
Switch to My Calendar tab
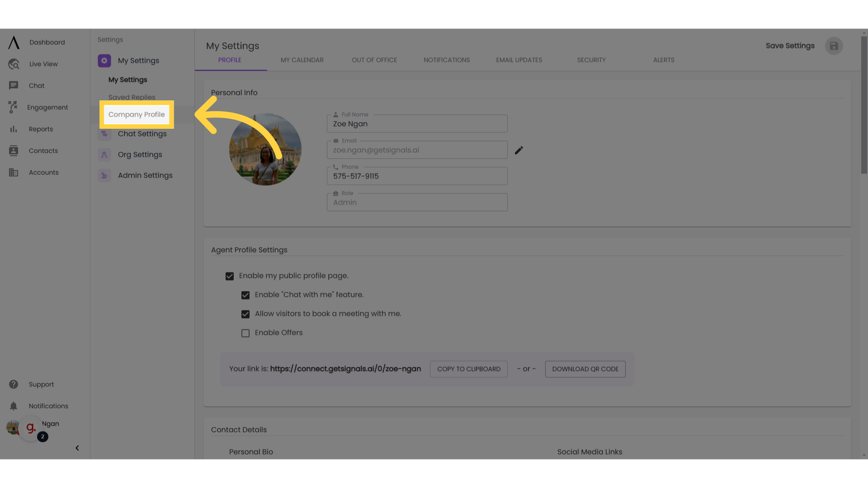[x=302, y=60]
